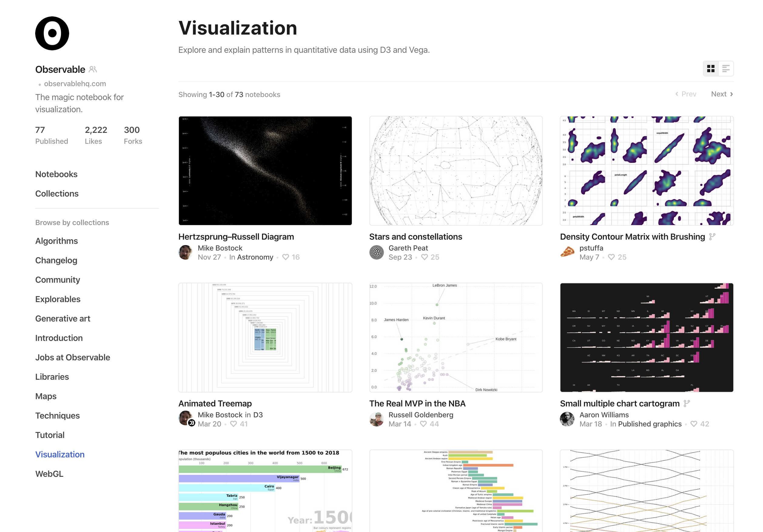
Task: Like The Real MVP in the NBA
Action: coord(423,424)
